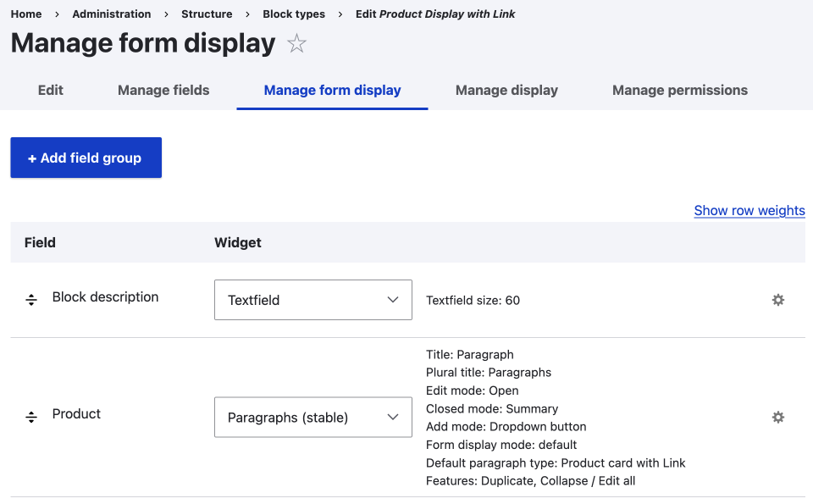The image size is (813, 504).
Task: Add page to shortcuts with star icon
Action: [x=296, y=44]
